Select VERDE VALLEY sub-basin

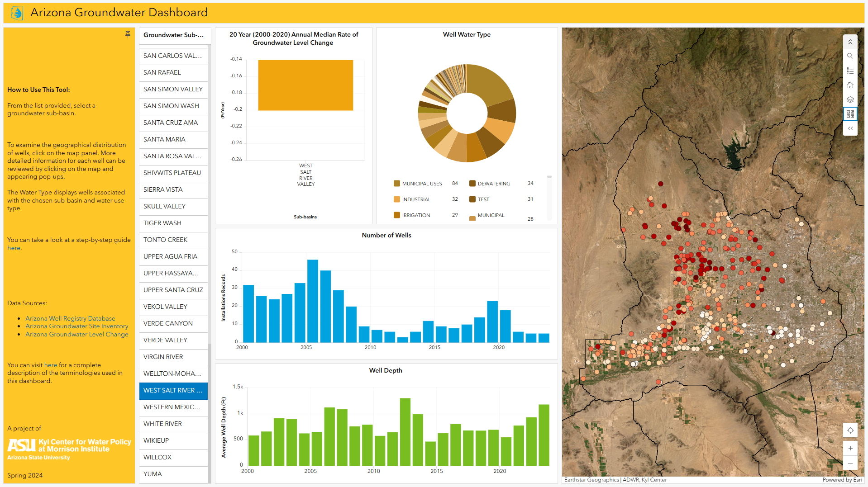(x=173, y=340)
